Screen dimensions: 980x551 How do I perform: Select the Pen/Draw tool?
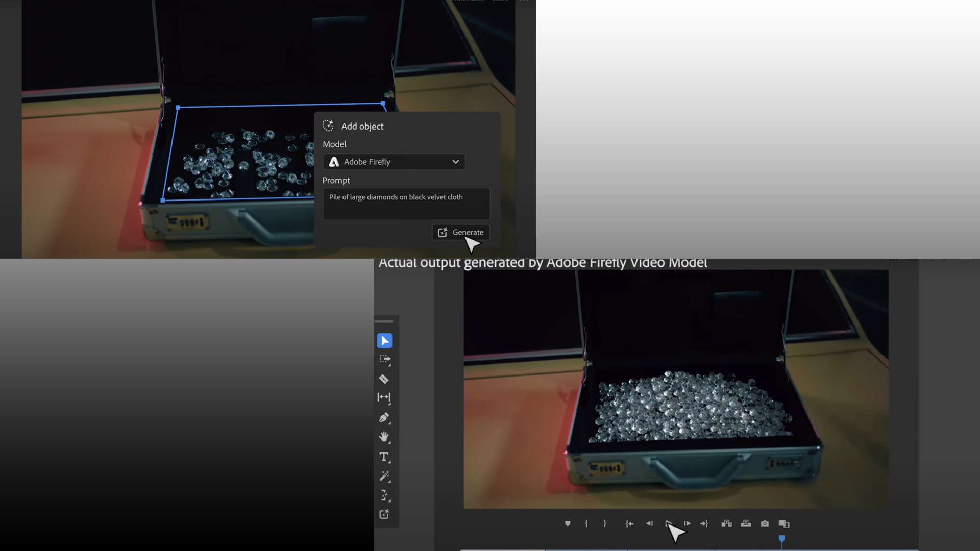[x=385, y=418]
